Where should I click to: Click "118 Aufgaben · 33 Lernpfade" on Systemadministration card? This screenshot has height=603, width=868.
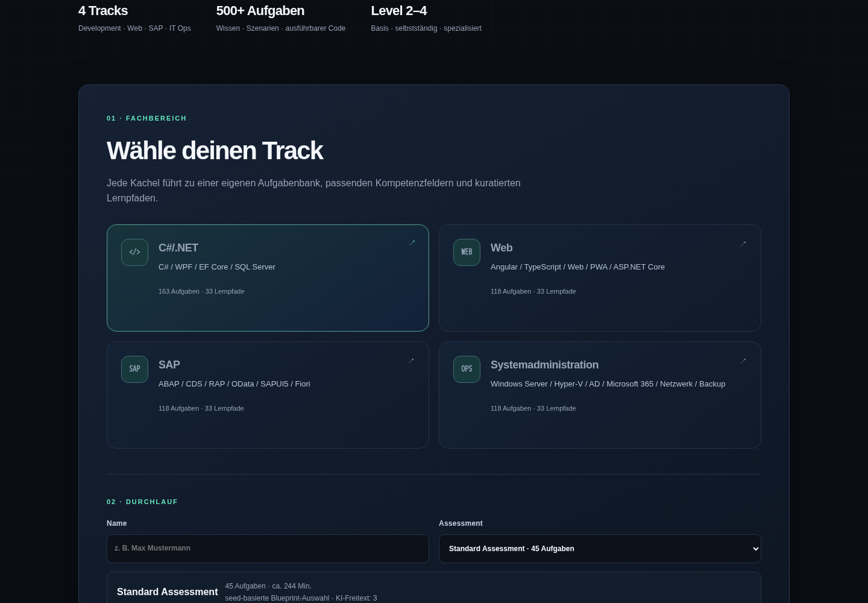pos(533,408)
